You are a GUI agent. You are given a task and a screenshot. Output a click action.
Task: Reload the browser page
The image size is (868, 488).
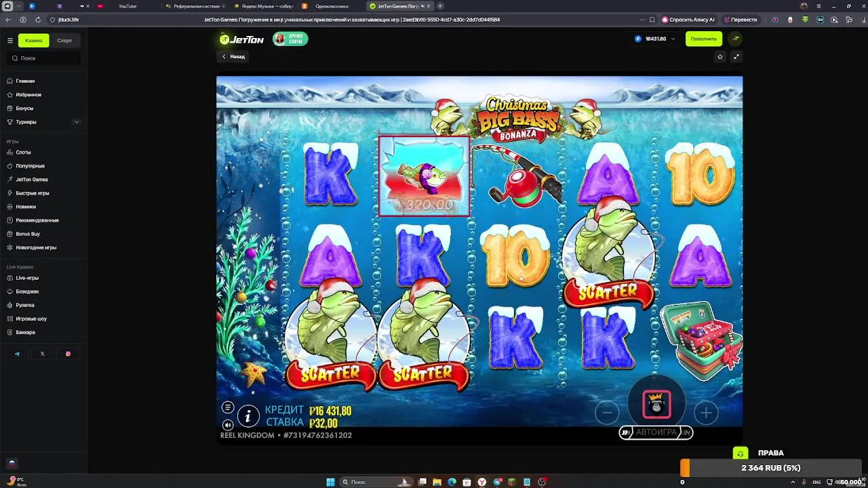[x=37, y=20]
